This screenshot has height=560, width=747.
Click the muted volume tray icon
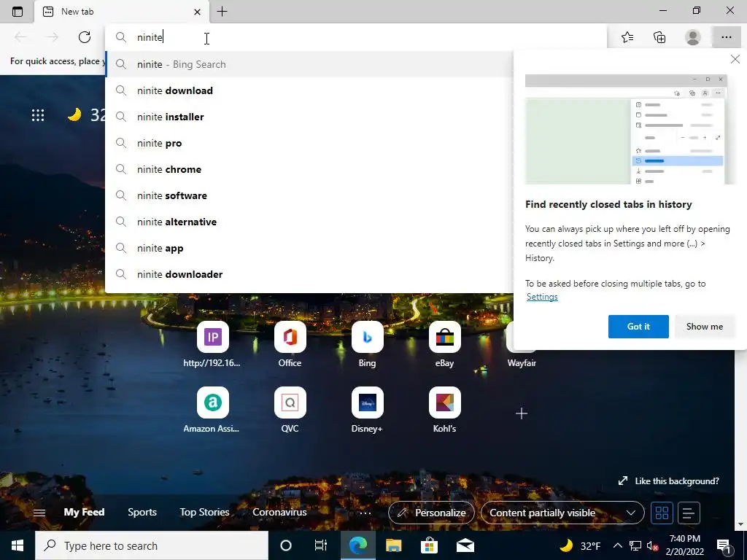pyautogui.click(x=652, y=545)
